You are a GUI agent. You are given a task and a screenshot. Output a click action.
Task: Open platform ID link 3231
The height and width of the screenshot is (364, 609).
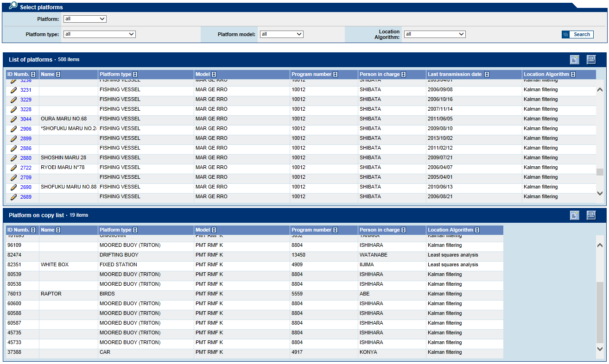point(26,90)
